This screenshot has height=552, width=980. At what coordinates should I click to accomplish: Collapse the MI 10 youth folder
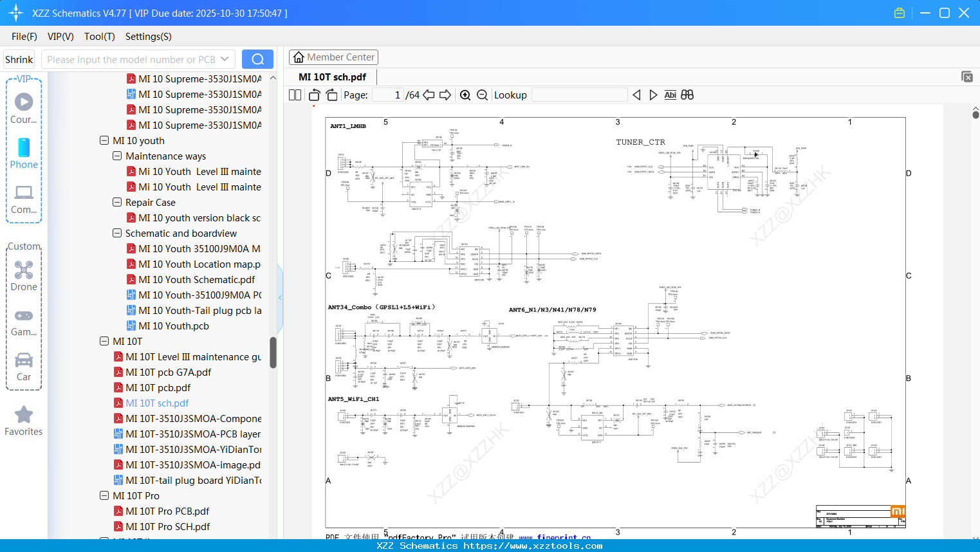[x=104, y=140]
